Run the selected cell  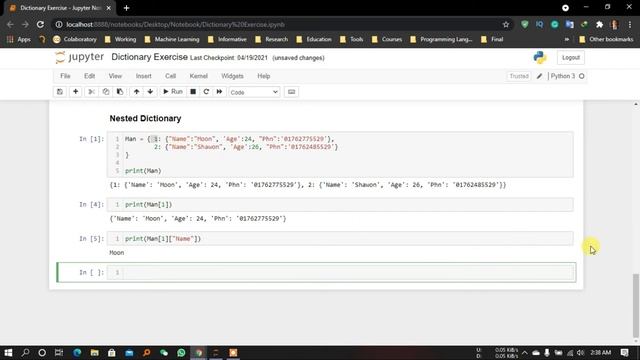(173, 92)
